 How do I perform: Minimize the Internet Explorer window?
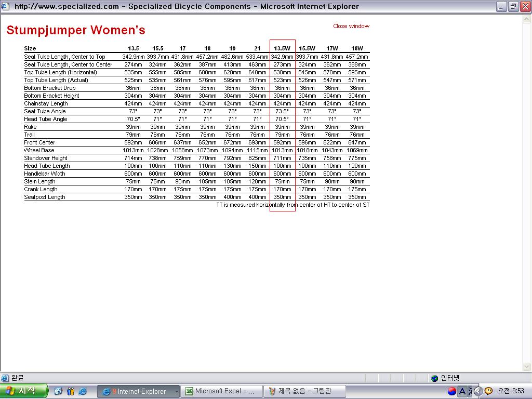pos(501,6)
